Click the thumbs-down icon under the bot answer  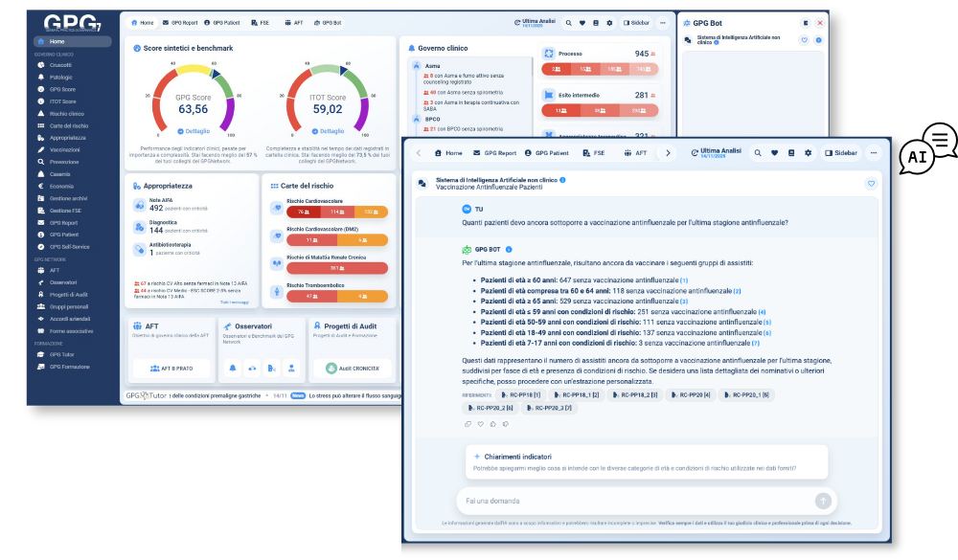point(505,423)
